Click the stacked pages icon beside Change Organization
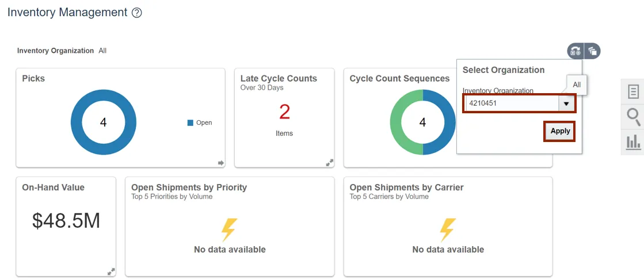This screenshot has width=644, height=280. click(592, 51)
